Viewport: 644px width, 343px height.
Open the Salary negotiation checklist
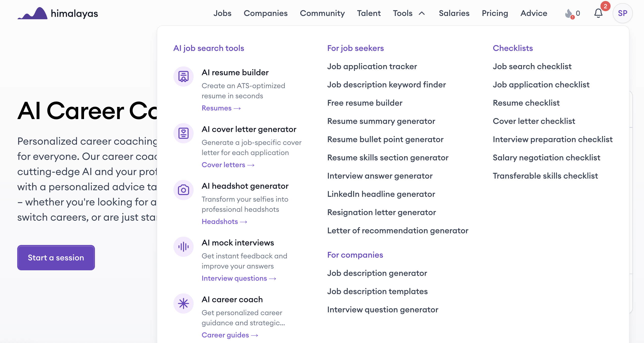tap(546, 158)
